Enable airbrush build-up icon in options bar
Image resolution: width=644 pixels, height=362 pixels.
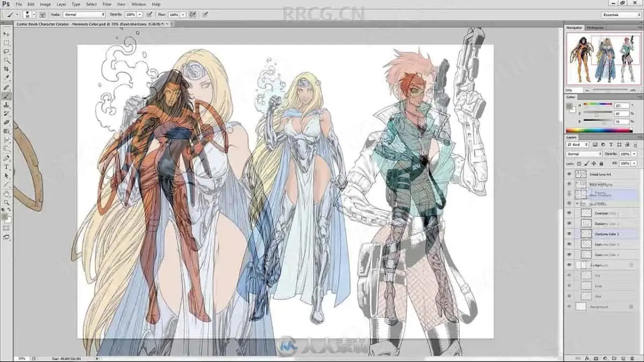[193, 14]
